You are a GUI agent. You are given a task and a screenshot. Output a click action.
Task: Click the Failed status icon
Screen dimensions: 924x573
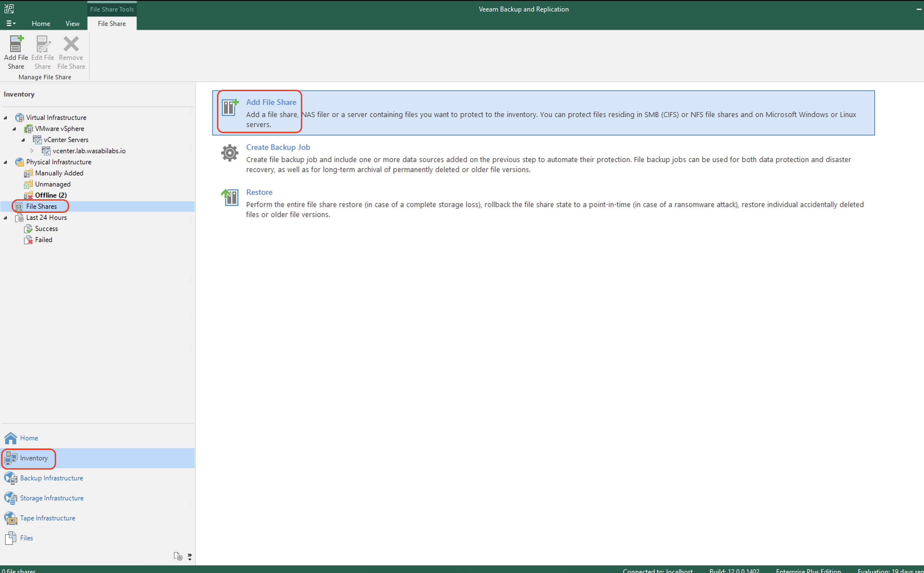(x=28, y=240)
